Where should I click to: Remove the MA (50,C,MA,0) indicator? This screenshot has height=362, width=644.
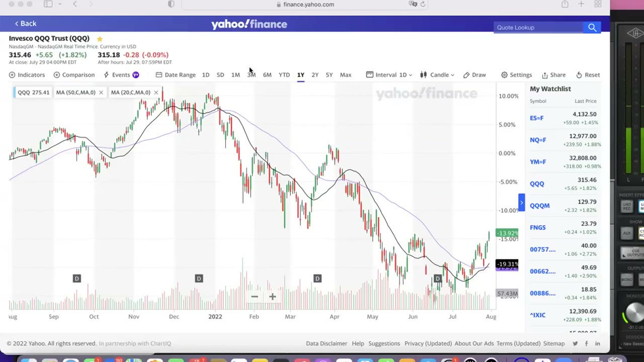tap(101, 93)
